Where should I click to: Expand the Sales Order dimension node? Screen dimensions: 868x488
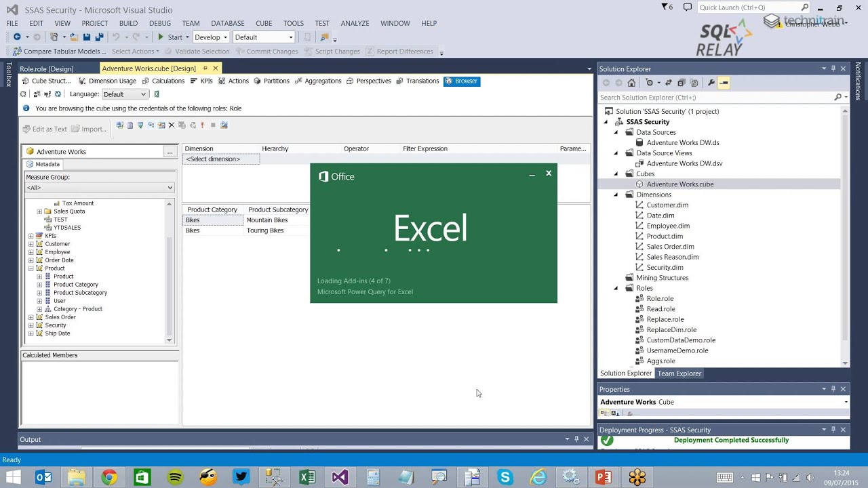[31, 317]
